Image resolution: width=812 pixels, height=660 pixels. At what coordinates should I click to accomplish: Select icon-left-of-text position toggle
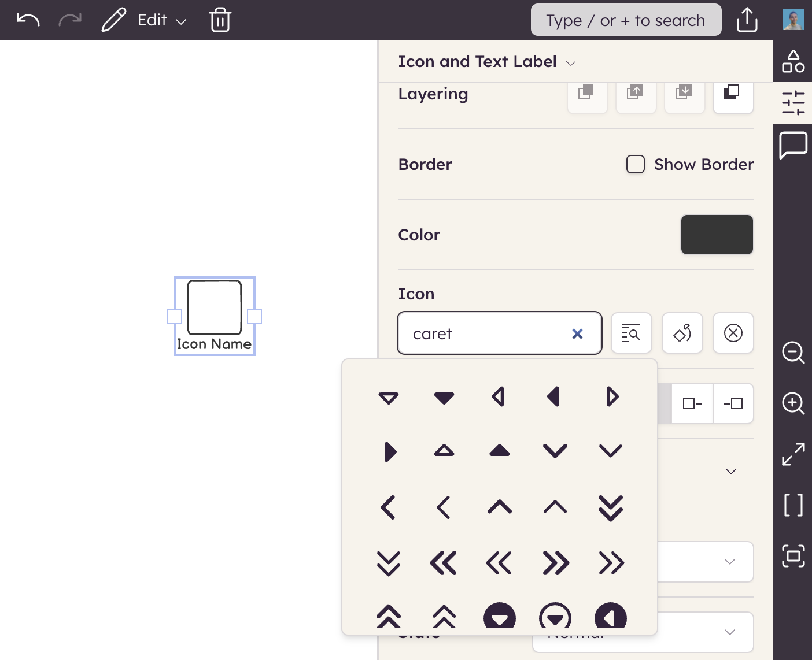[692, 403]
